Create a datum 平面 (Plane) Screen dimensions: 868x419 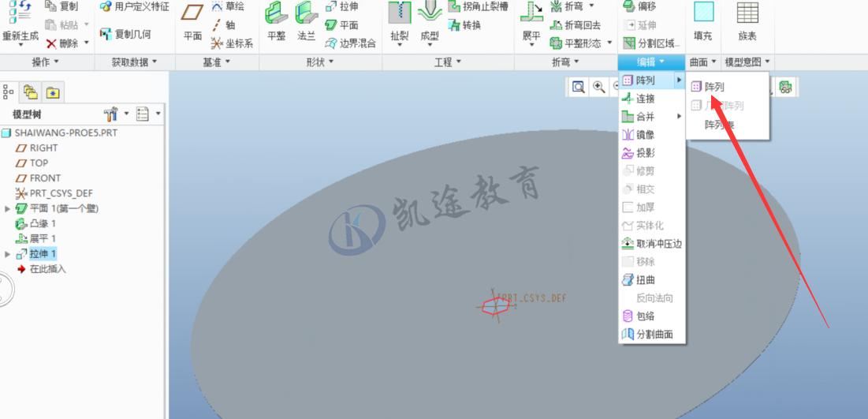click(192, 22)
